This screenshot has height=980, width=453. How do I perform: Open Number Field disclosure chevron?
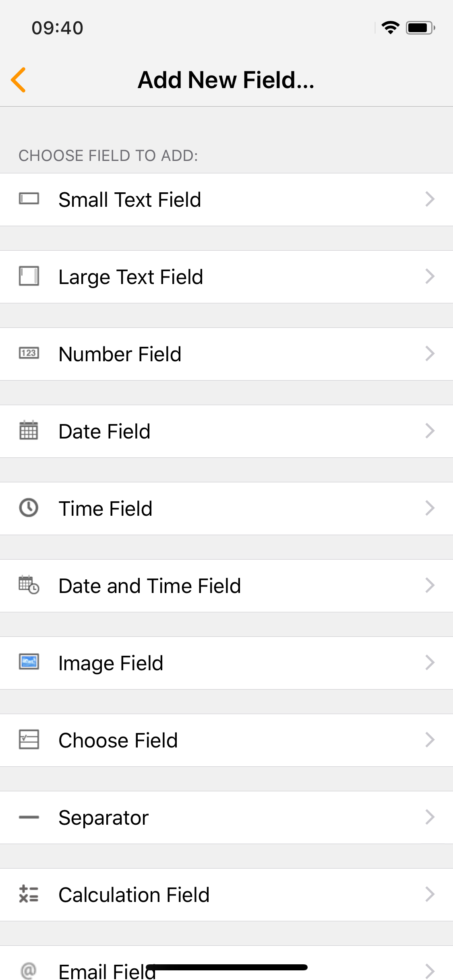point(430,354)
